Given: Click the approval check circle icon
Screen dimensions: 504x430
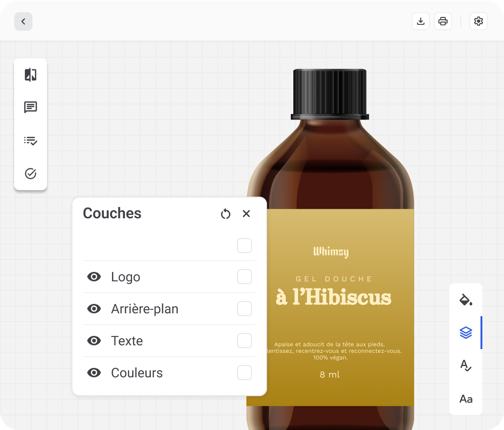Looking at the screenshot, I should click(31, 174).
